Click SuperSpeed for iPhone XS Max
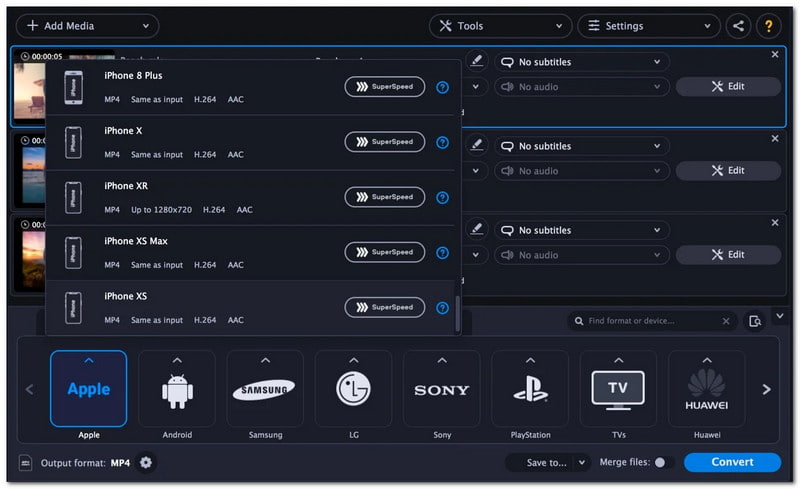800x489 pixels. click(x=385, y=252)
